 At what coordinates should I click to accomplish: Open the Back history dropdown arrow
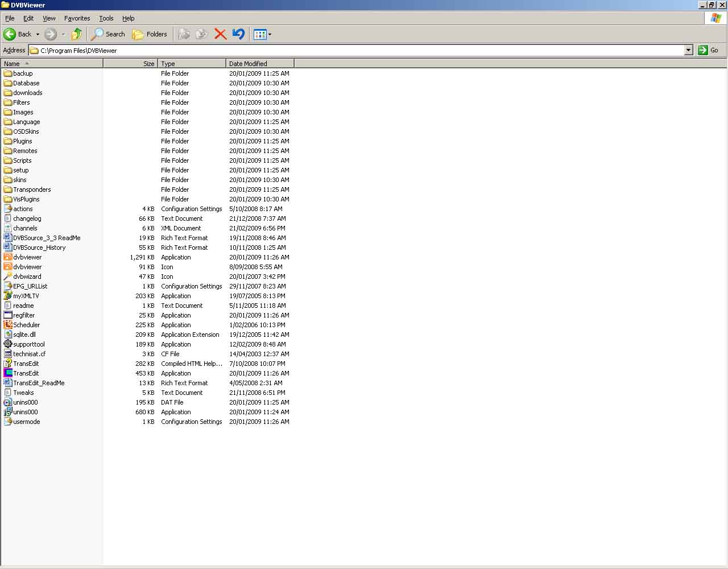click(38, 34)
